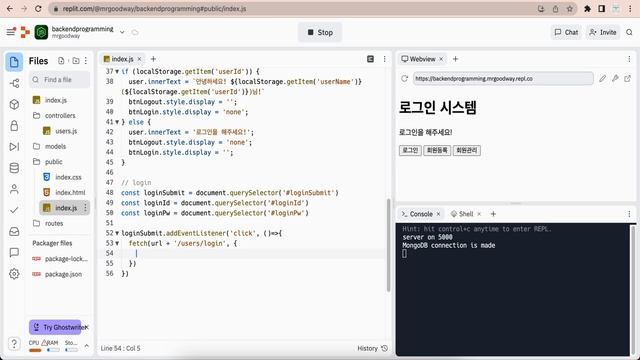The width and height of the screenshot is (640, 360).
Task: Click the 회원등록 button in Webview
Action: [437, 150]
